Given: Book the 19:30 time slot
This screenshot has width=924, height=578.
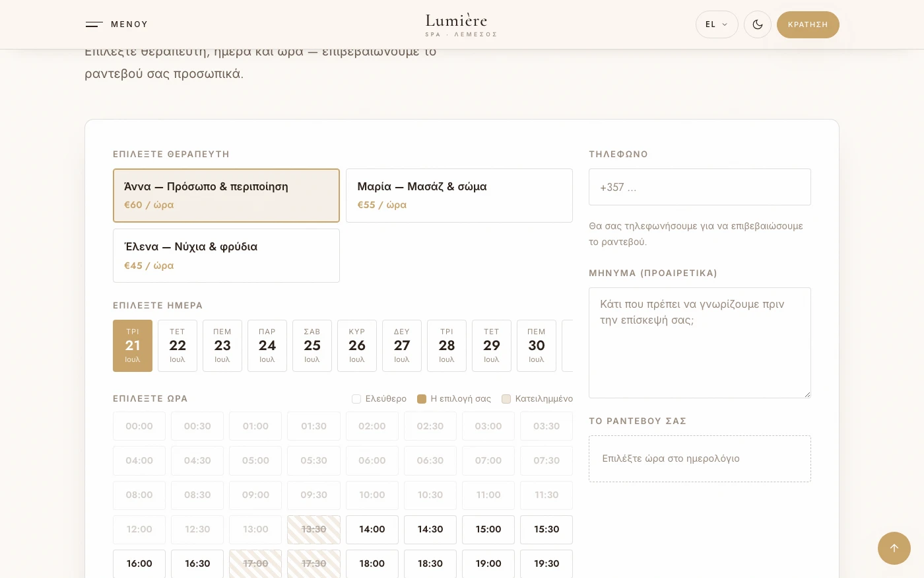Looking at the screenshot, I should pos(546,564).
